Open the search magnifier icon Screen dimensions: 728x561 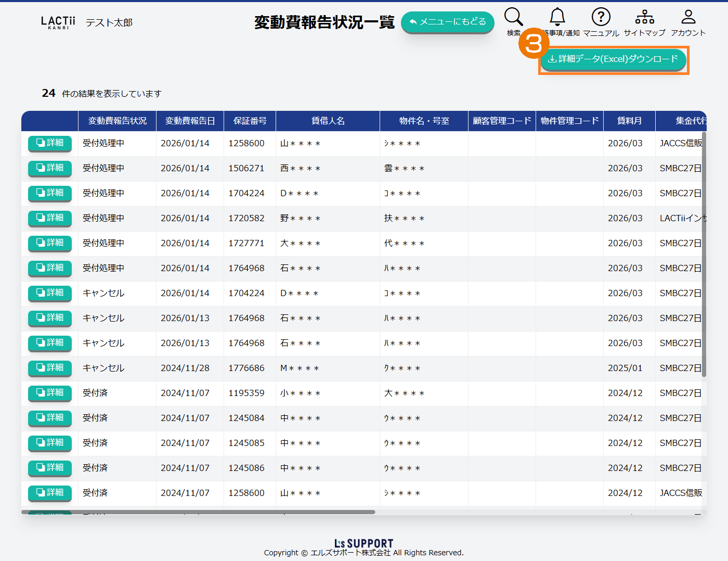[513, 17]
